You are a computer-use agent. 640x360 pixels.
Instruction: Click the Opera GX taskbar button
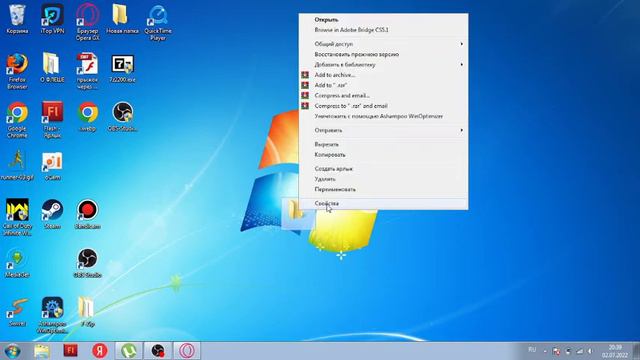click(187, 351)
